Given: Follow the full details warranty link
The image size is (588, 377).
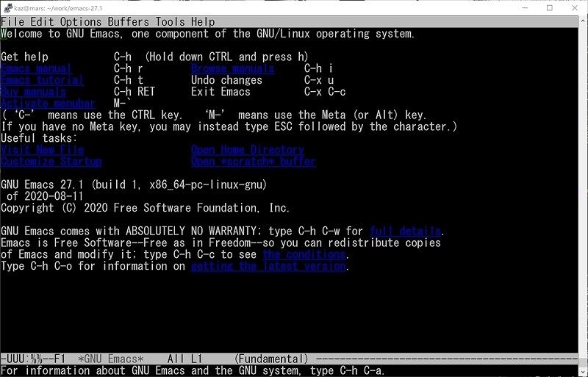Looking at the screenshot, I should tap(405, 231).
